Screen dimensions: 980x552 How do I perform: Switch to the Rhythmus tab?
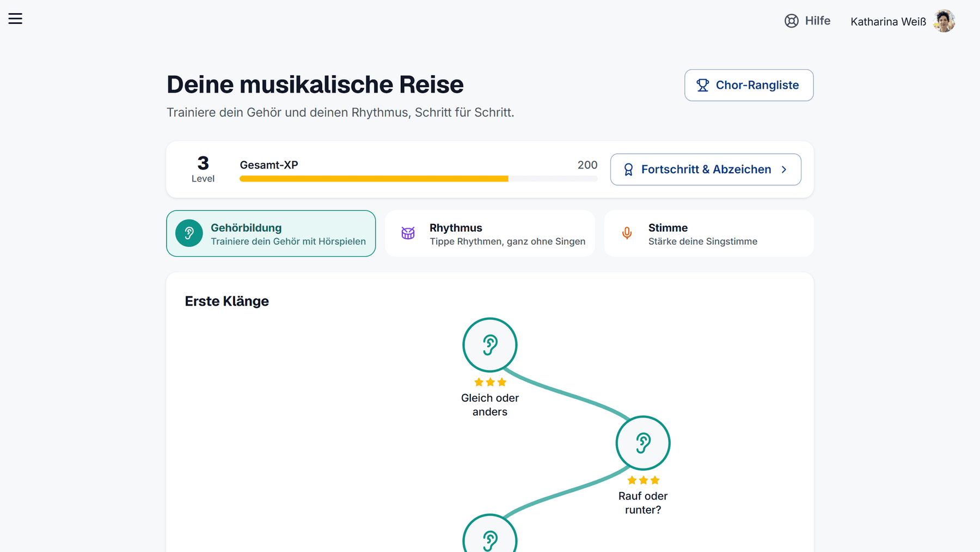click(489, 233)
